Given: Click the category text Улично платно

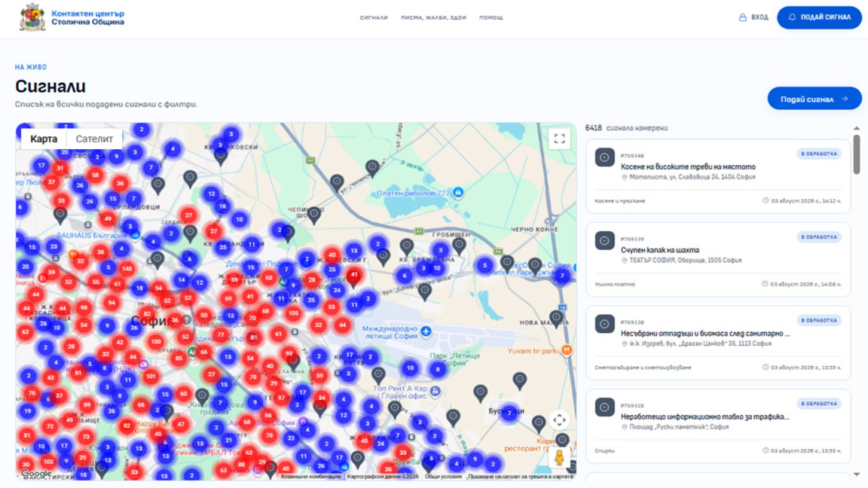Looking at the screenshot, I should point(615,285).
